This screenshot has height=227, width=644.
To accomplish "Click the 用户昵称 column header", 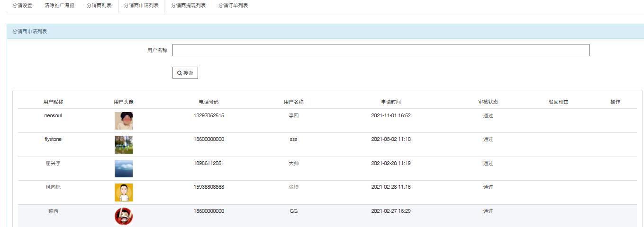I will (x=53, y=102).
